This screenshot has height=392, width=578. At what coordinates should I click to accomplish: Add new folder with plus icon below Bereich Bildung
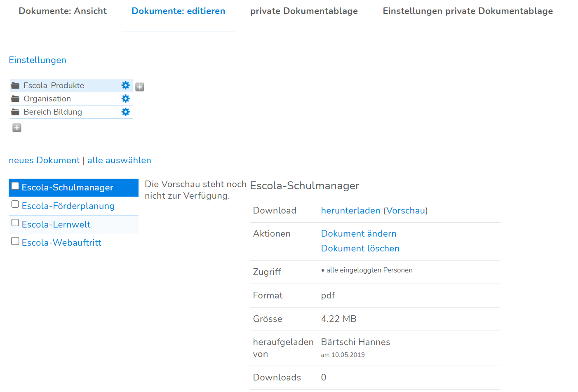point(17,128)
